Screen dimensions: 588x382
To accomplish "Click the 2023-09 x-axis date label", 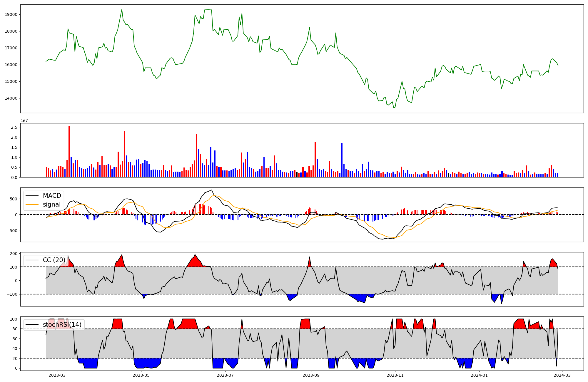I will coord(311,375).
